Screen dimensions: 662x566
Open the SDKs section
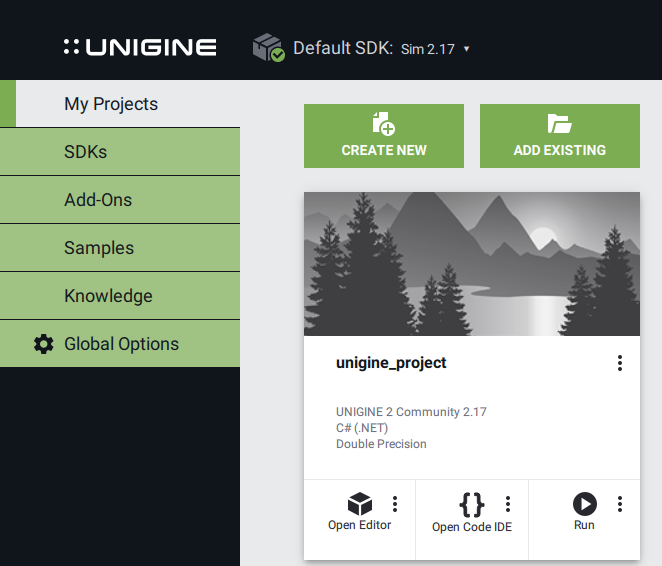tap(86, 152)
